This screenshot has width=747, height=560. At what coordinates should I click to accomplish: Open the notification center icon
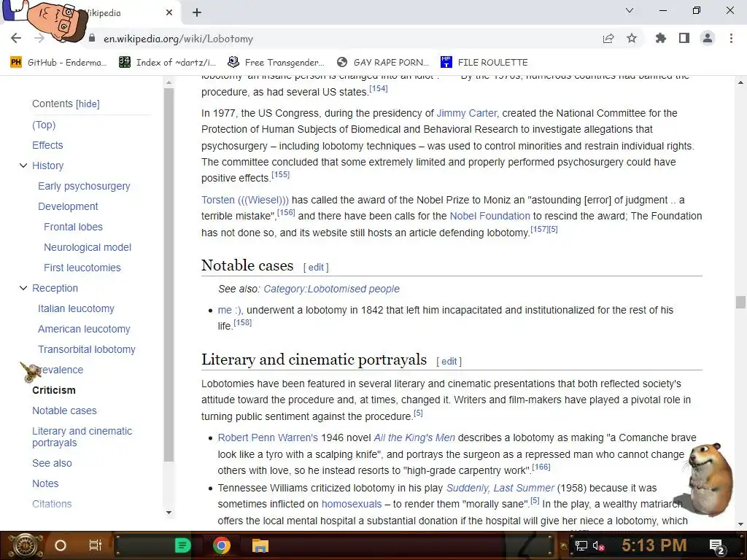[x=717, y=546]
